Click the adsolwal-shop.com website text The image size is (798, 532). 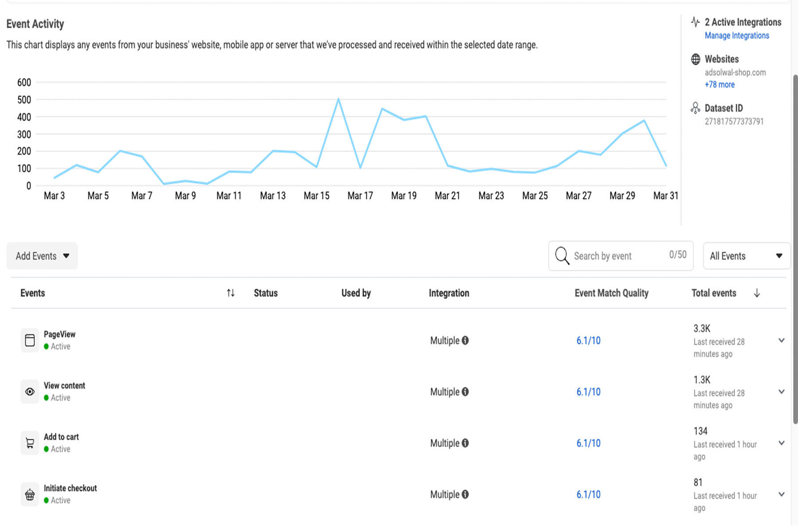[x=735, y=72]
